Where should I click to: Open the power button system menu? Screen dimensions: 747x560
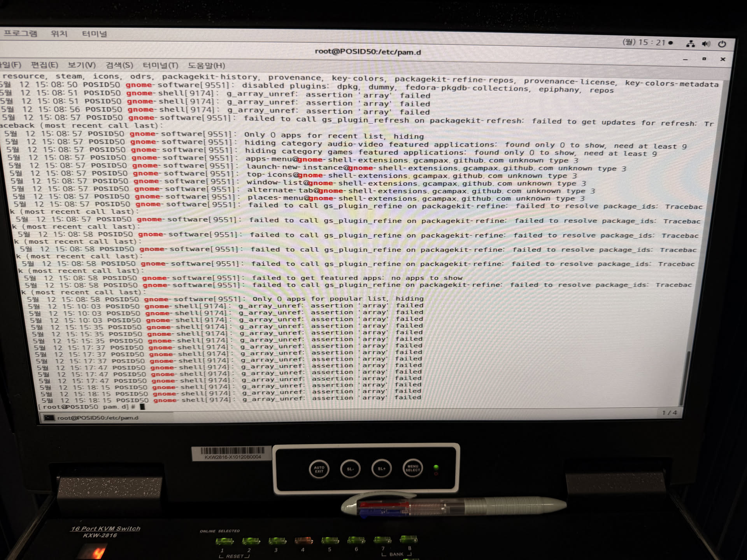[x=722, y=44]
